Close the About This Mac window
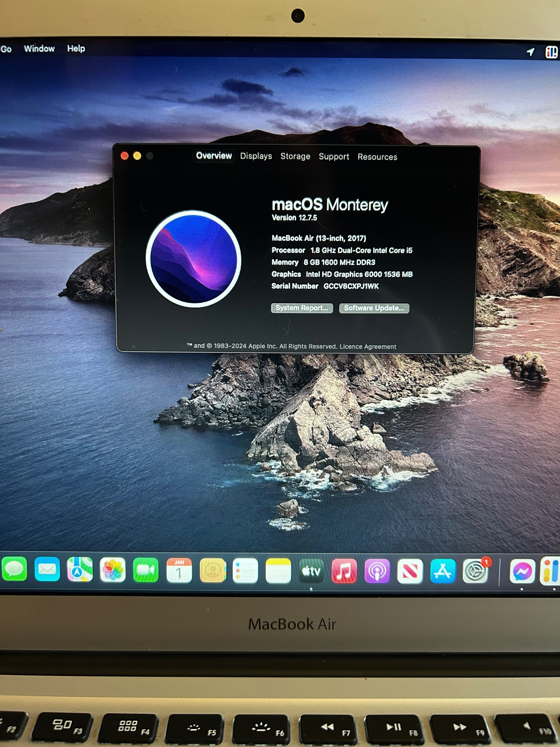Screen dimensions: 560x747 [125, 156]
